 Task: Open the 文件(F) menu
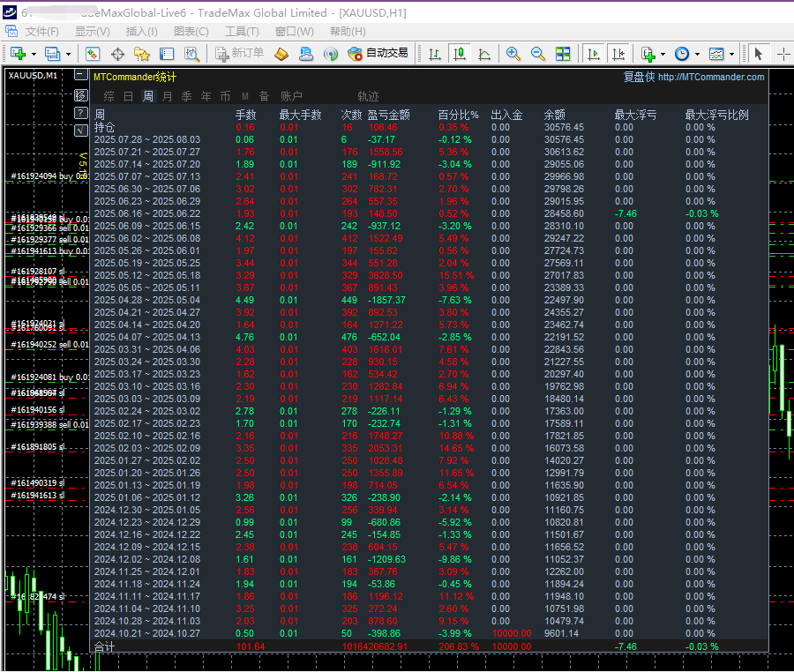(x=42, y=32)
